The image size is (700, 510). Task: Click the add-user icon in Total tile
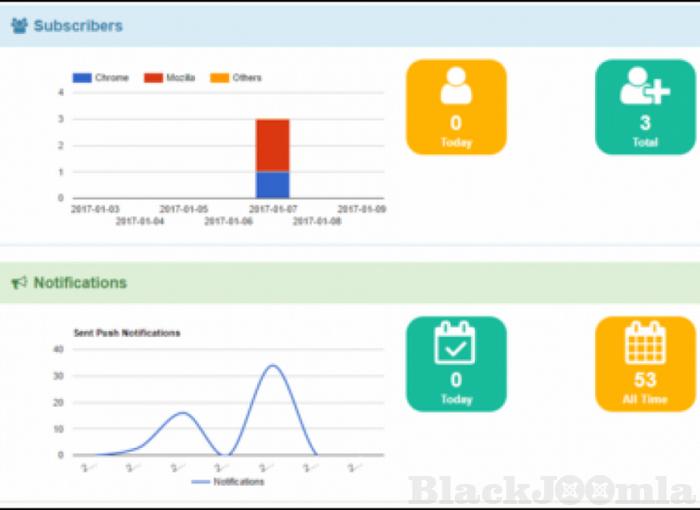(x=644, y=87)
